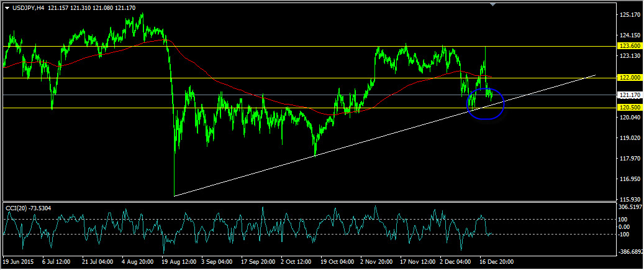Select the yellow 120.500 price level tag
Image resolution: width=644 pixels, height=270 pixels.
tap(630, 108)
